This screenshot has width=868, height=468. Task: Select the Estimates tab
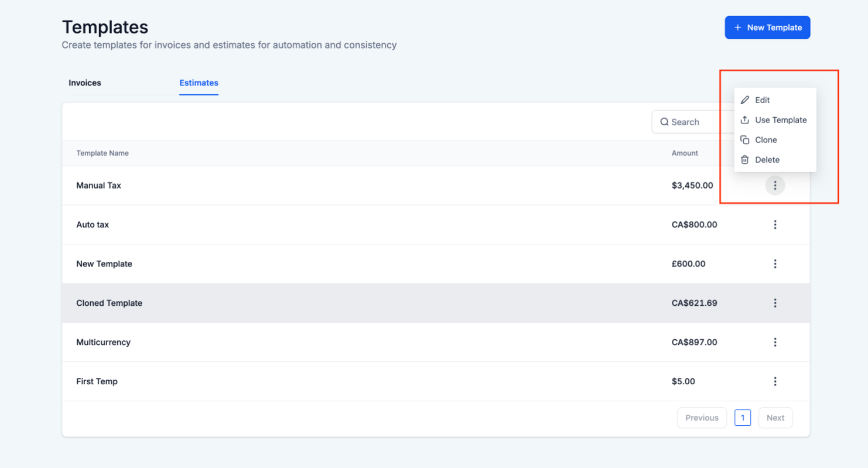pyautogui.click(x=199, y=83)
